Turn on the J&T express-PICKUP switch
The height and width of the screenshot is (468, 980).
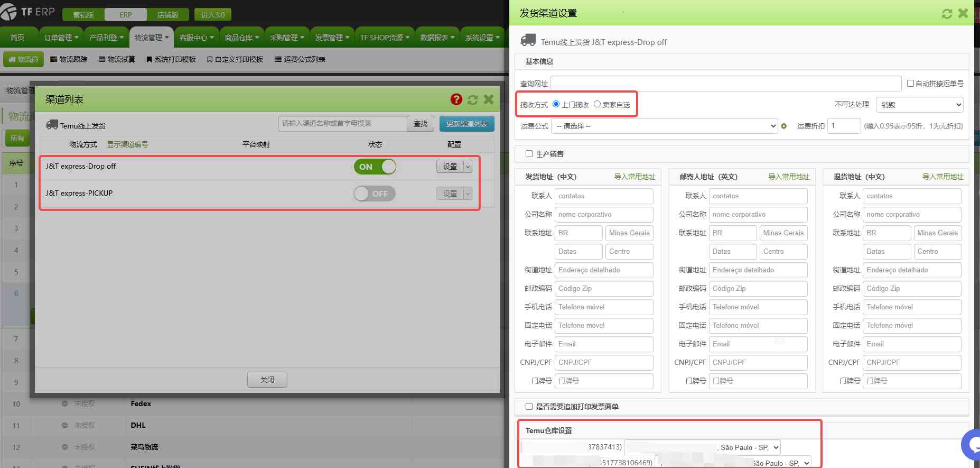click(x=375, y=194)
